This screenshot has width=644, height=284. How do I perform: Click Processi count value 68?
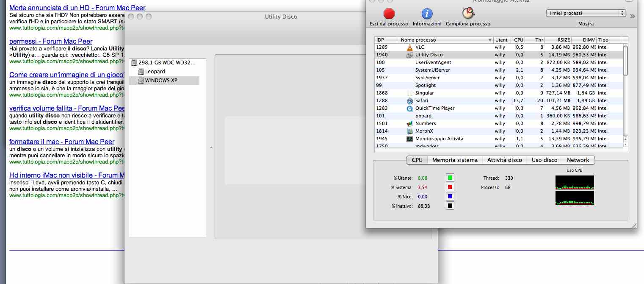tap(508, 187)
